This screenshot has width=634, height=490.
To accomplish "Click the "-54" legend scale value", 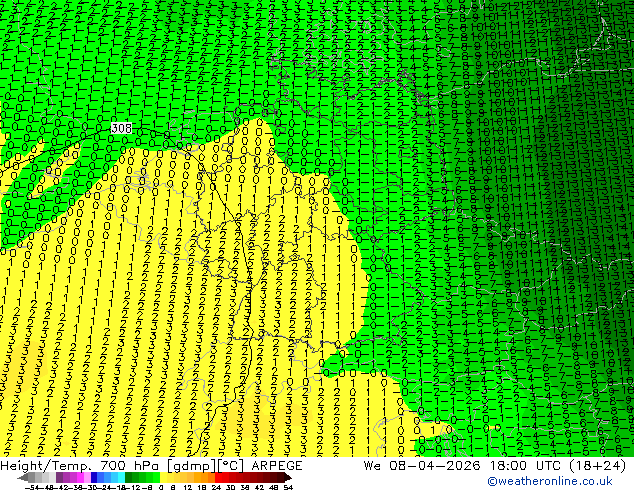I will (x=32, y=487).
